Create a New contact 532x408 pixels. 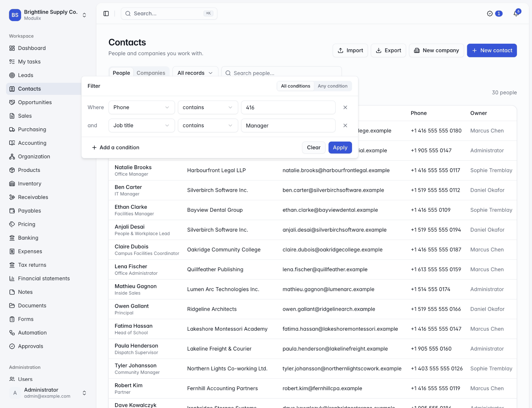pyautogui.click(x=492, y=51)
